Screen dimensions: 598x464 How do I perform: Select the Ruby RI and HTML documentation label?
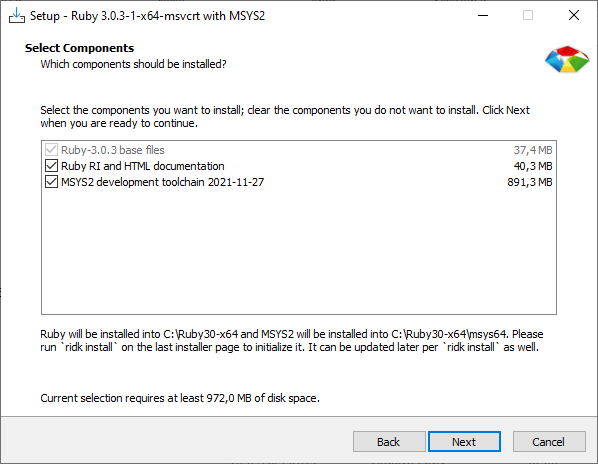point(143,166)
